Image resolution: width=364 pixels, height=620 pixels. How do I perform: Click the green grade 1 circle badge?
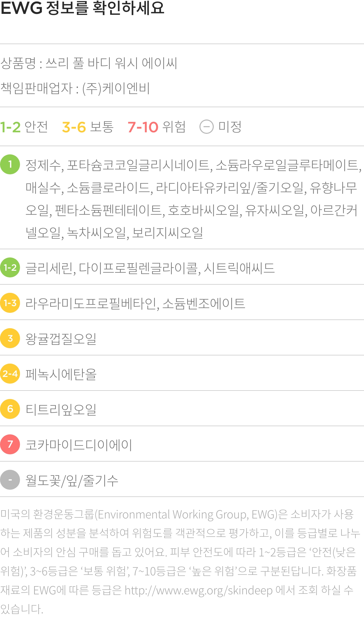(x=10, y=164)
